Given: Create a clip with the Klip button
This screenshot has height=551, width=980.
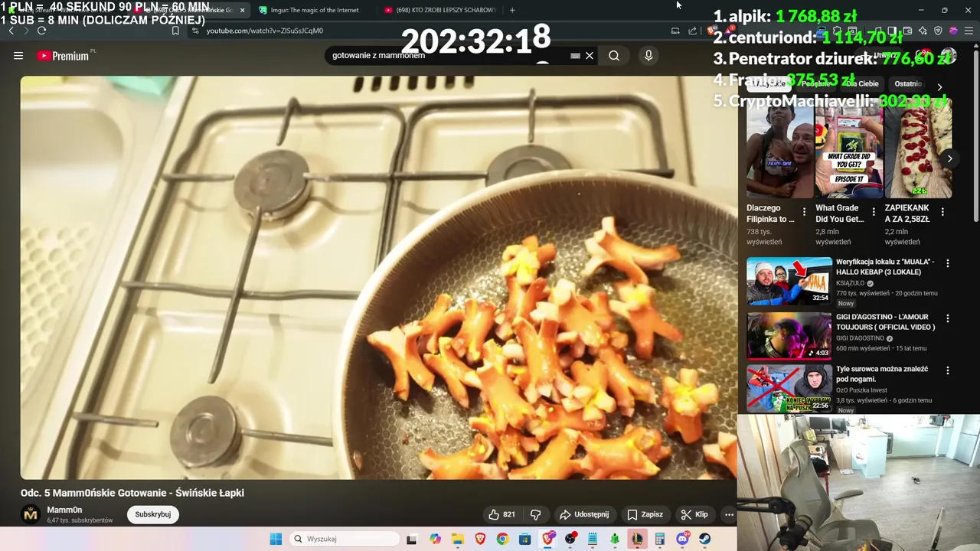Looking at the screenshot, I should 694,514.
